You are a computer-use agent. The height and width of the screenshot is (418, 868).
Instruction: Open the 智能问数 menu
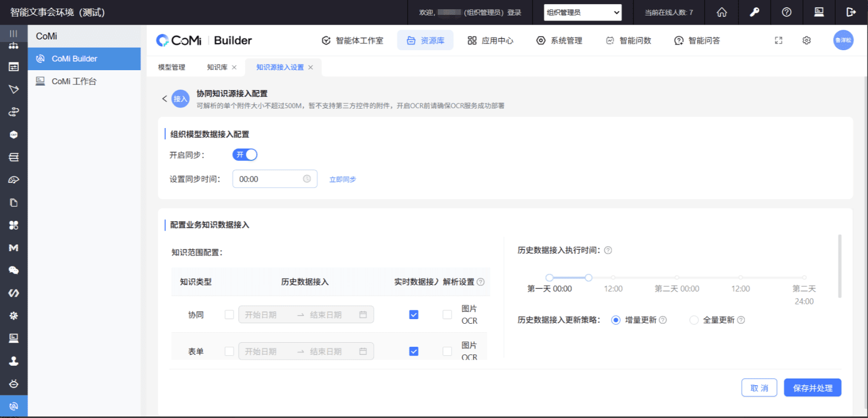[628, 40]
